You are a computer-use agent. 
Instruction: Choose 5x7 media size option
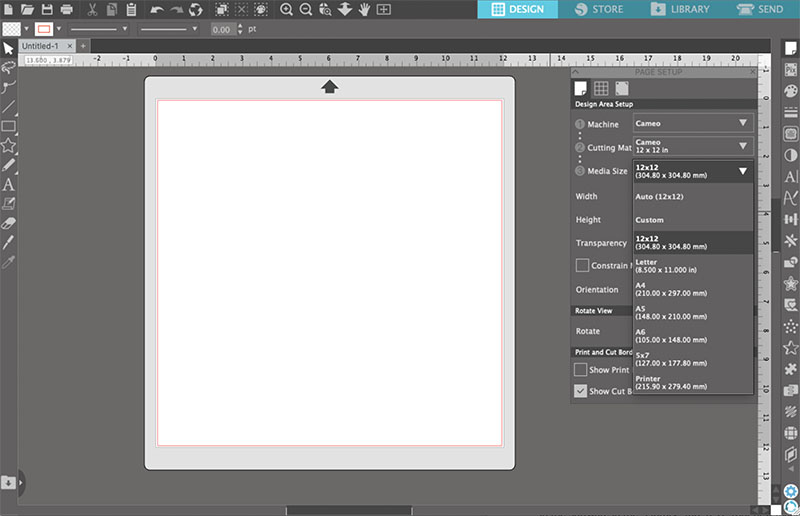(x=693, y=359)
